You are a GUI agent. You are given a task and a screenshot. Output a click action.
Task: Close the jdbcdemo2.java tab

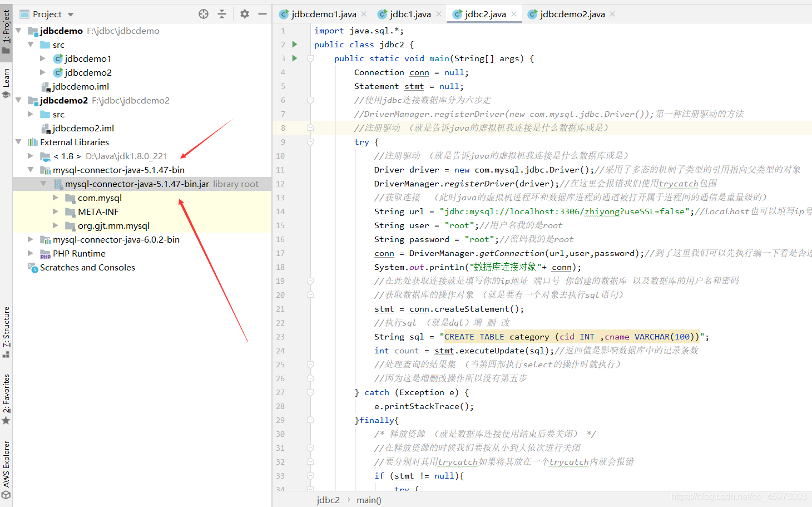click(612, 14)
